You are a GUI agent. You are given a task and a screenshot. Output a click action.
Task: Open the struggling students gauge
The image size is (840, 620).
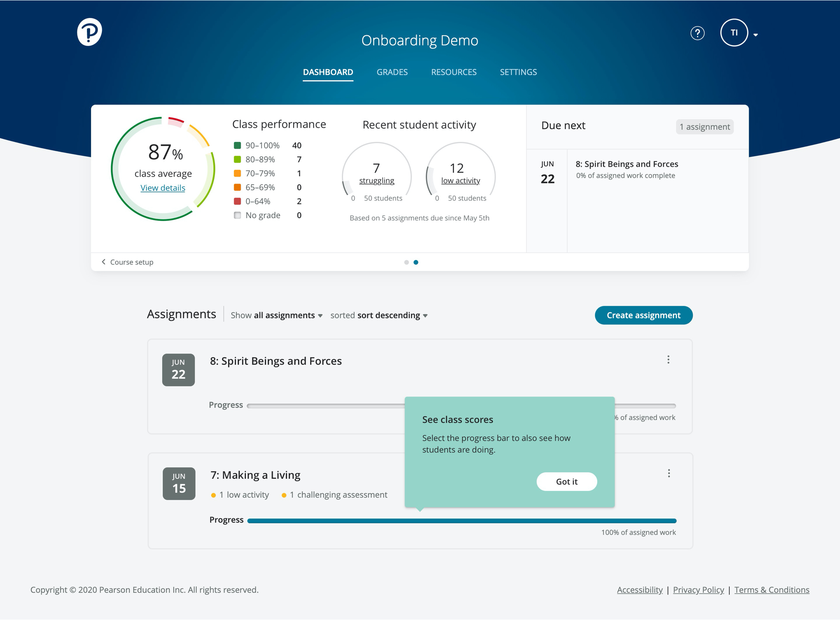[x=376, y=180]
